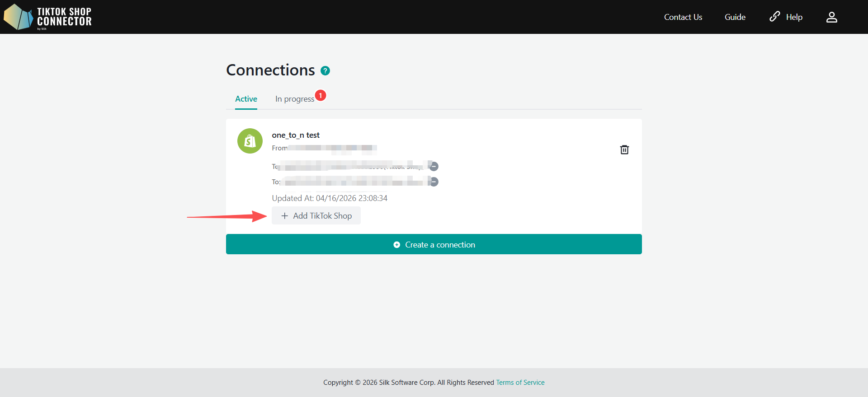The width and height of the screenshot is (868, 397).
Task: Select the one_to_n test connection name
Action: point(296,135)
